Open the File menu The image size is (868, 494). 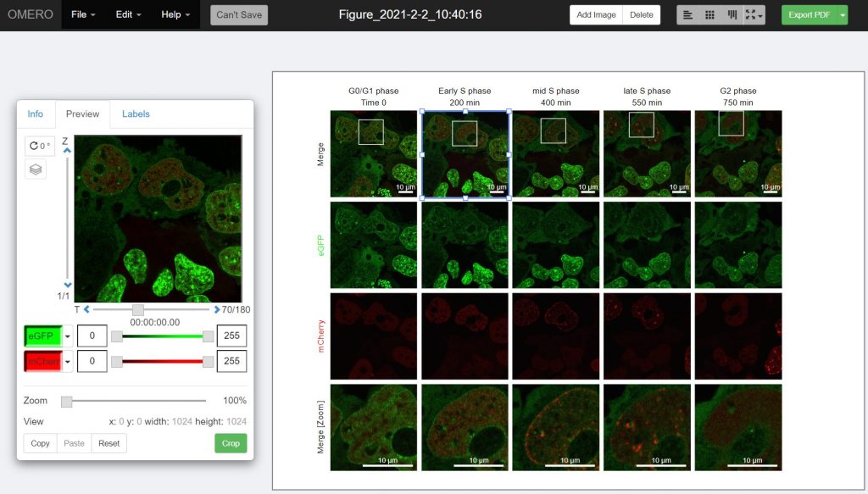83,15
